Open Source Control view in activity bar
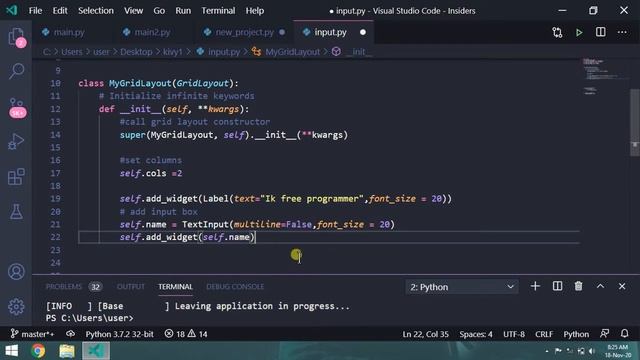This screenshot has height=360, width=640. tap(16, 107)
